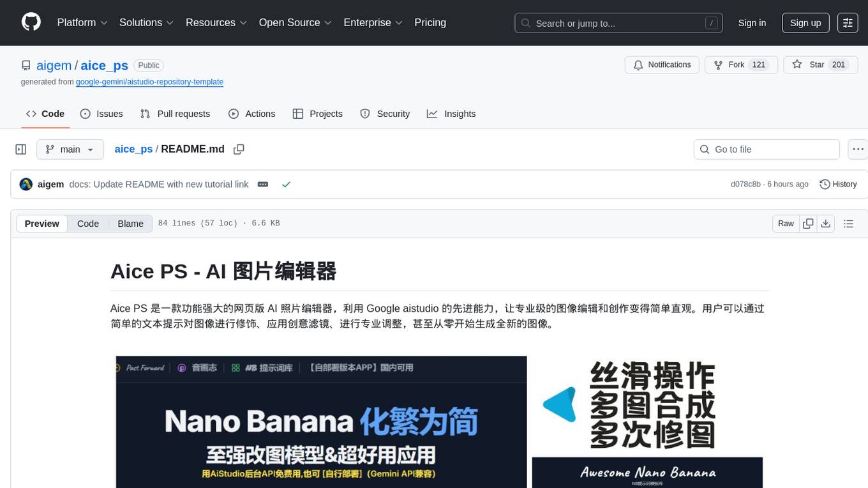Copy the raw file contents
868x488 pixels.
[808, 224]
